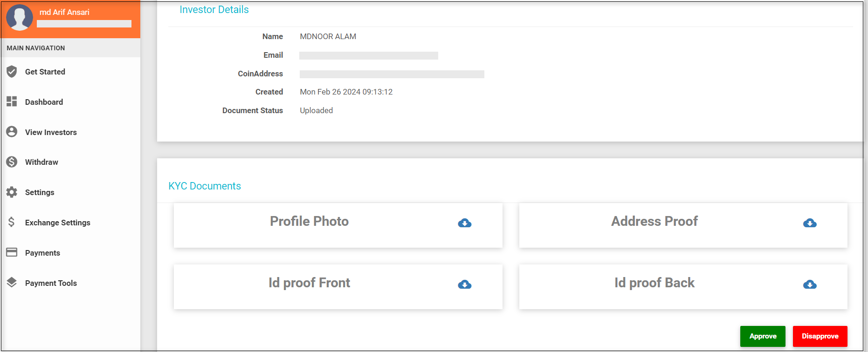Download the Id proof Front document
This screenshot has height=352, width=868.
pos(464,284)
